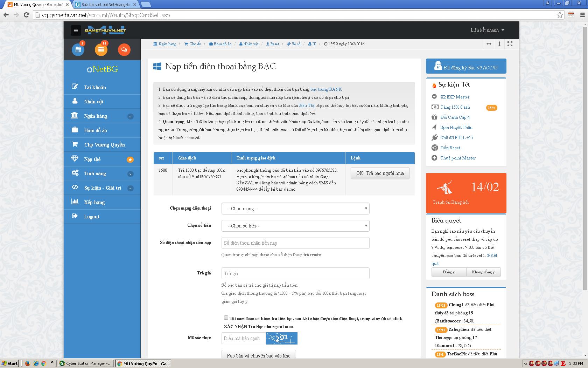Open 'Chợ Vương Quyền' in the sidebar
The image size is (588, 368).
point(104,145)
